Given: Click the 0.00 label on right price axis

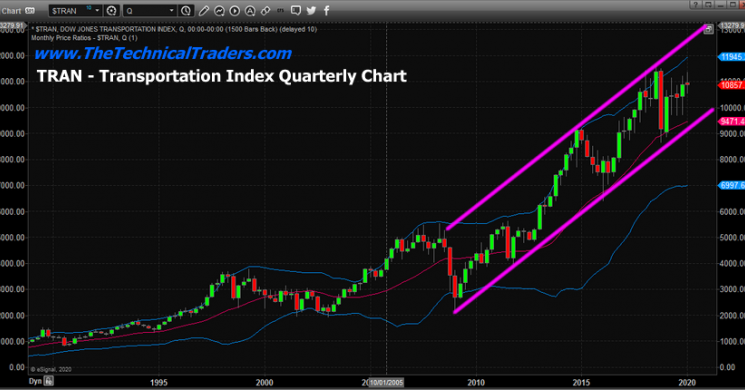Looking at the screenshot, I should (727, 367).
